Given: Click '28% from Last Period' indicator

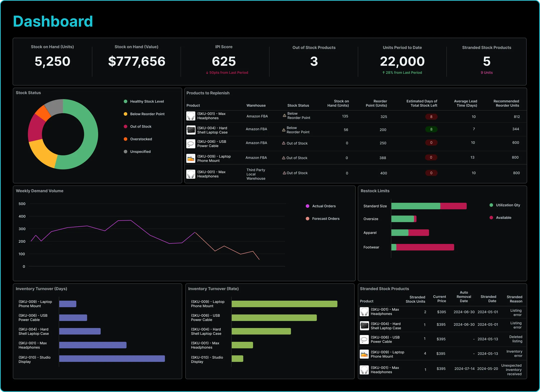Looking at the screenshot, I should point(402,73).
